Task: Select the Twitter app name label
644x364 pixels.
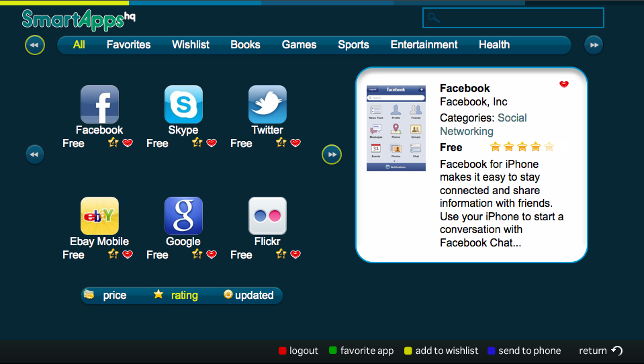Action: click(267, 130)
